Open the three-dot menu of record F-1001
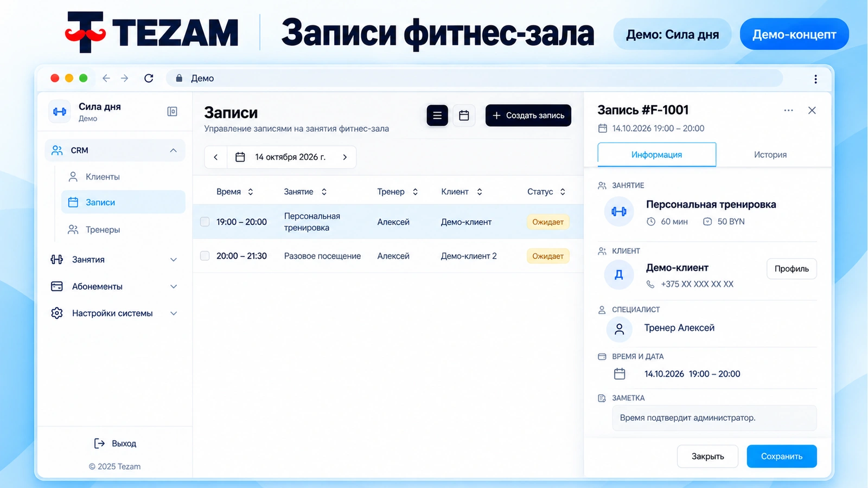The width and height of the screenshot is (868, 488). click(x=788, y=111)
